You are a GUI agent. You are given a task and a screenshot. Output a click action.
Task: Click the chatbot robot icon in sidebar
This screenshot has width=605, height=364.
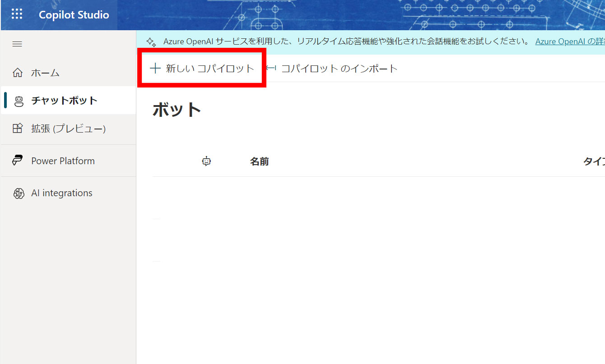pos(19,101)
